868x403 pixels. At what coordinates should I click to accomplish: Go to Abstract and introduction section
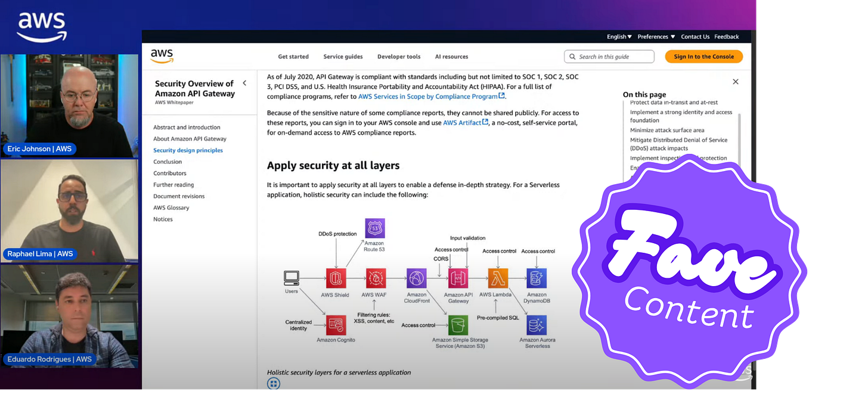coord(187,127)
